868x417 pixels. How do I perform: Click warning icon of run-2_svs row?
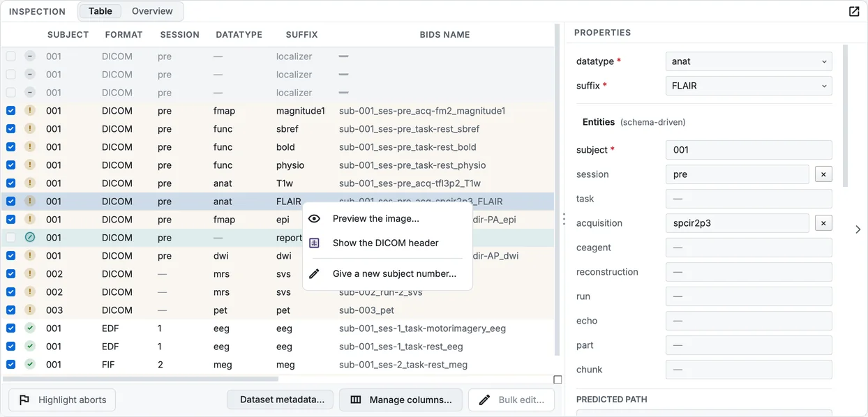click(30, 291)
